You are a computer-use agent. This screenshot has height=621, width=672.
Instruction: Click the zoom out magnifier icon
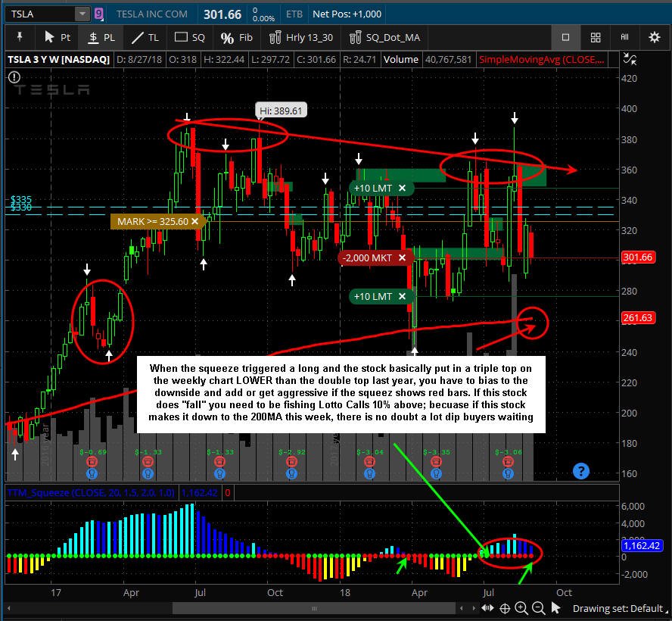[538, 608]
